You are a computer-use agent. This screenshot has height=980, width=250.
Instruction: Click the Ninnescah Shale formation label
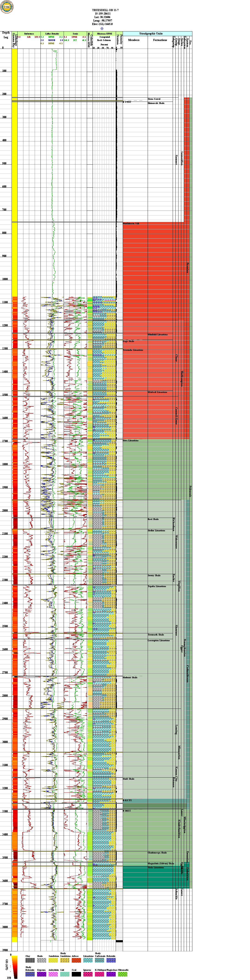point(156,103)
